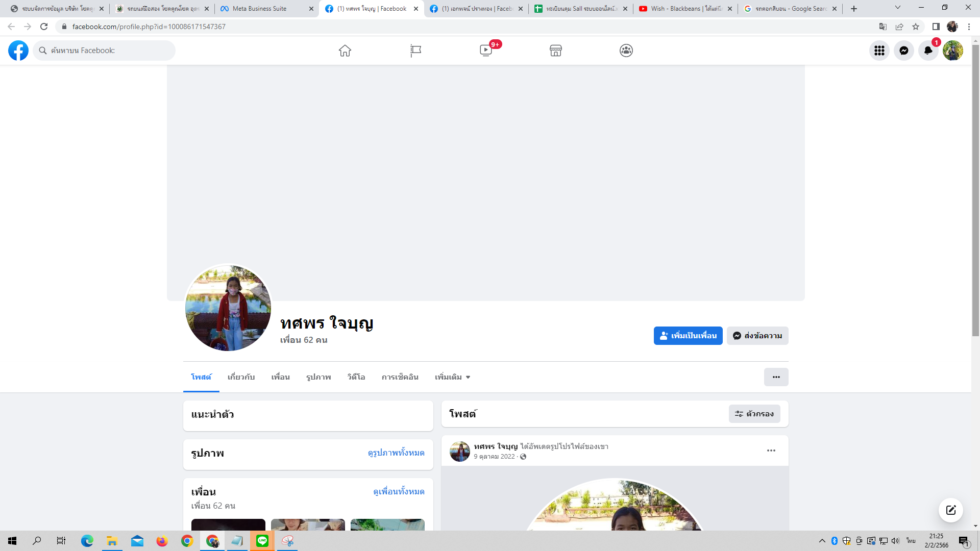This screenshot has width=980, height=551.
Task: Click the new message compose icon
Action: coord(950,510)
